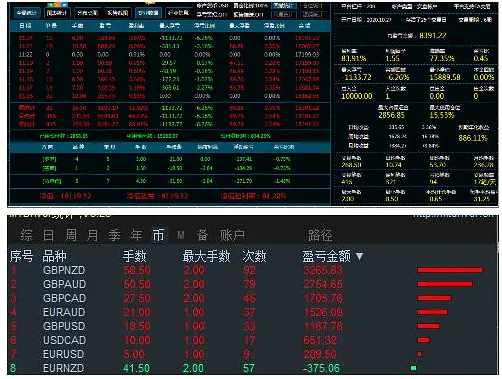Open the 季 quarterly tab
Image resolution: width=502 pixels, height=379 pixels.
pyautogui.click(x=114, y=235)
